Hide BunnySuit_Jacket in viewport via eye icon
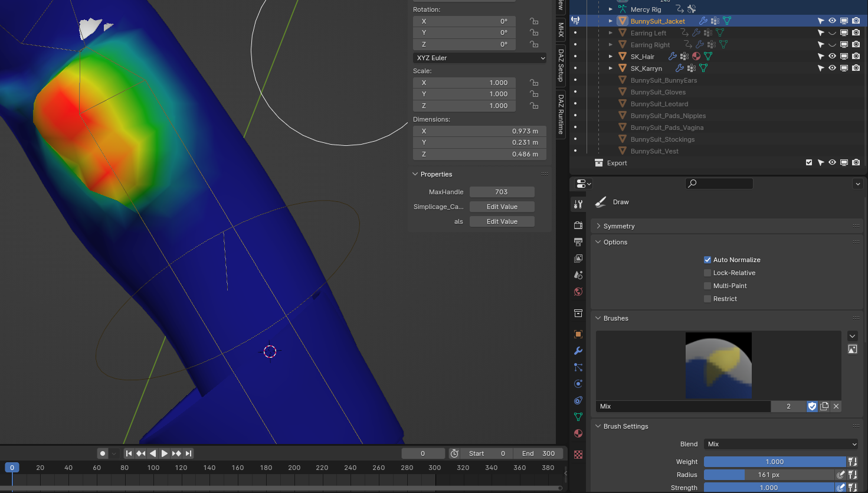This screenshot has height=493, width=868. 832,21
